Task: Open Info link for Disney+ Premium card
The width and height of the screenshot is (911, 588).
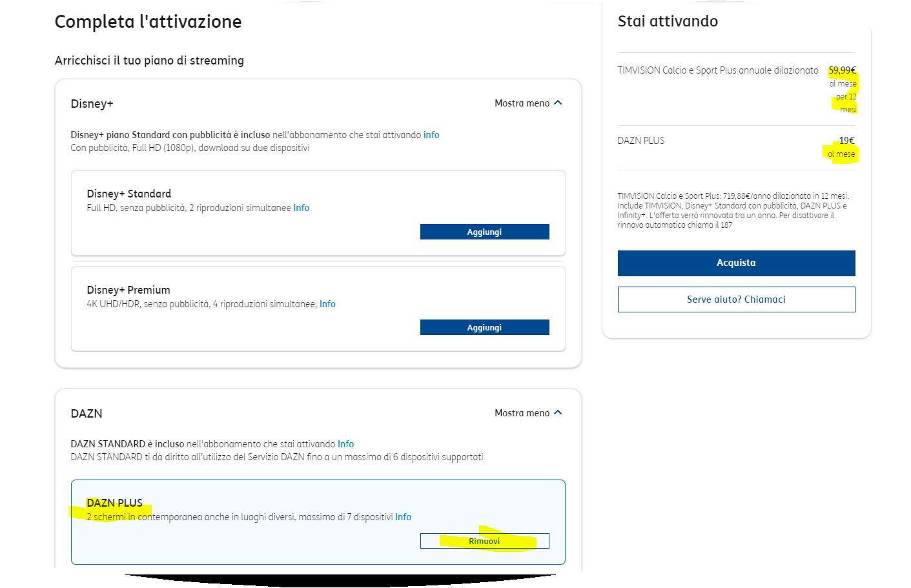Action: [327, 304]
